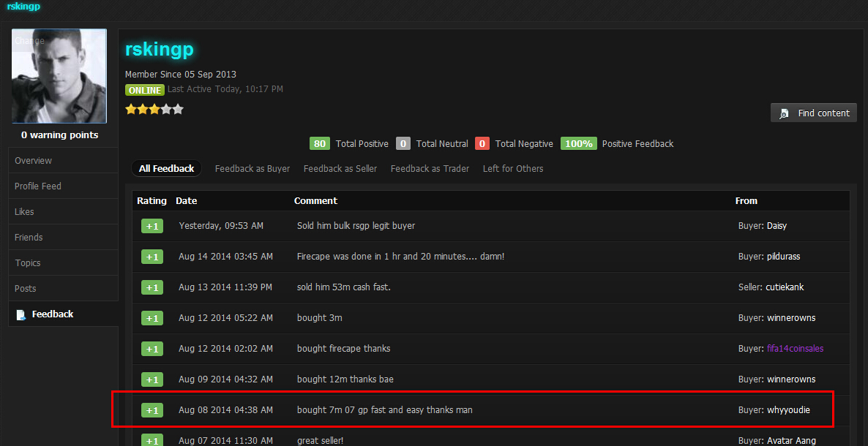Image resolution: width=868 pixels, height=446 pixels.
Task: Click comment 'Sold him bulk rsgp legit buyer'
Action: point(356,226)
